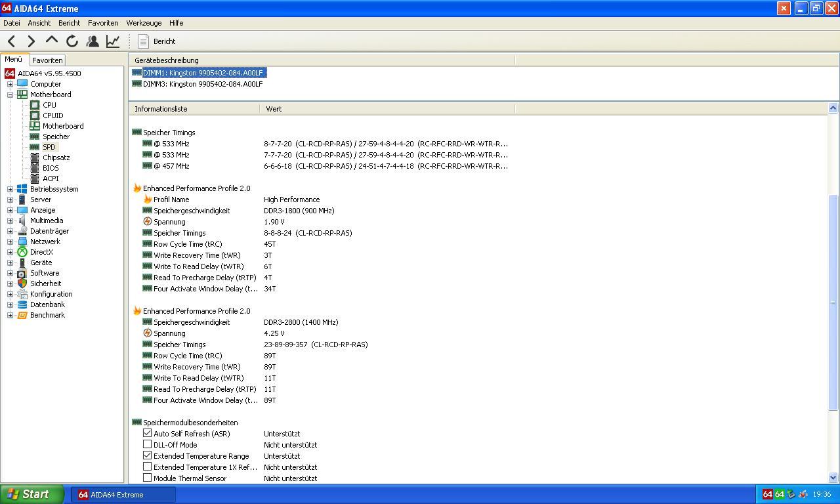Switch to the Favoriten tab
This screenshot has height=504, width=840.
(47, 60)
